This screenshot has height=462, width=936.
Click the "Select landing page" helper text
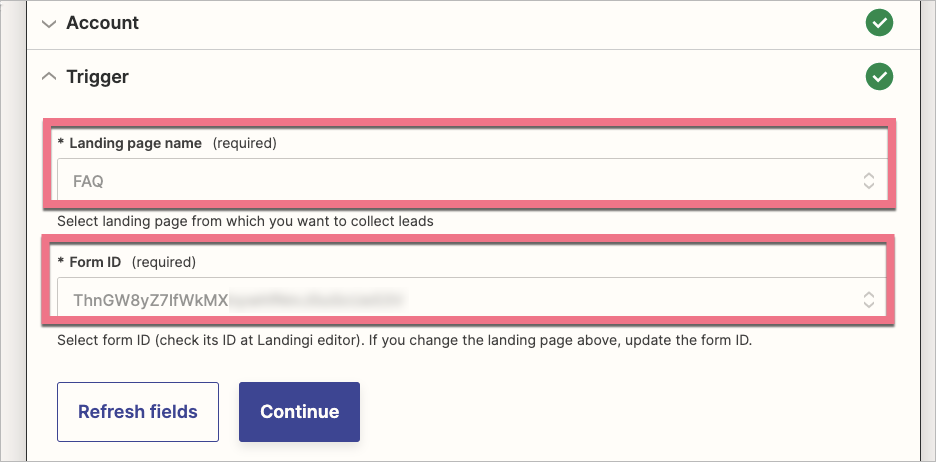point(245,220)
